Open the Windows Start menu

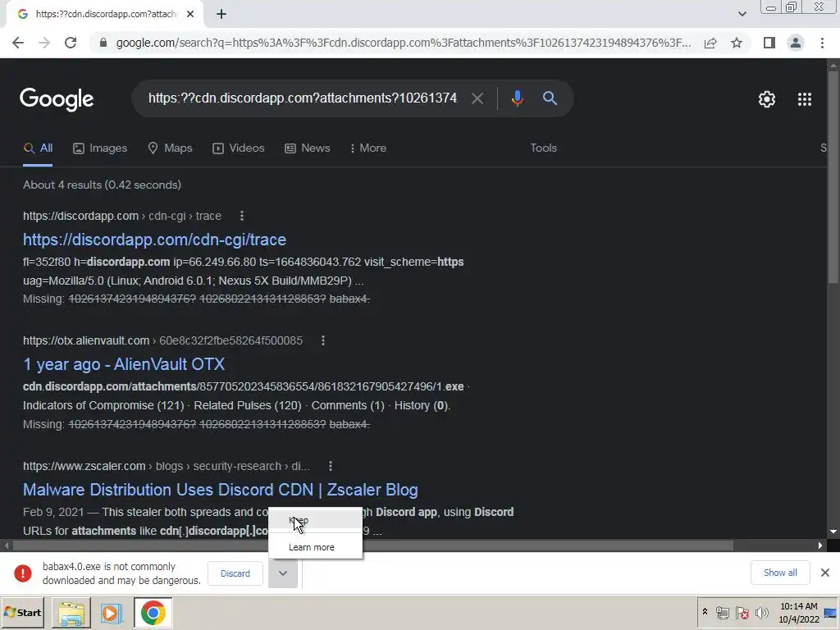(22, 613)
